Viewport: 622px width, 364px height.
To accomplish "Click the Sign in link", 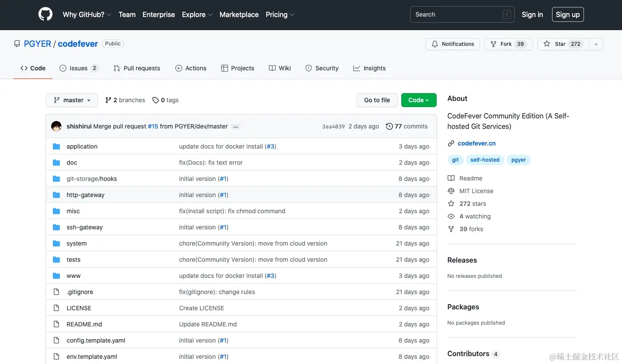I will point(532,14).
